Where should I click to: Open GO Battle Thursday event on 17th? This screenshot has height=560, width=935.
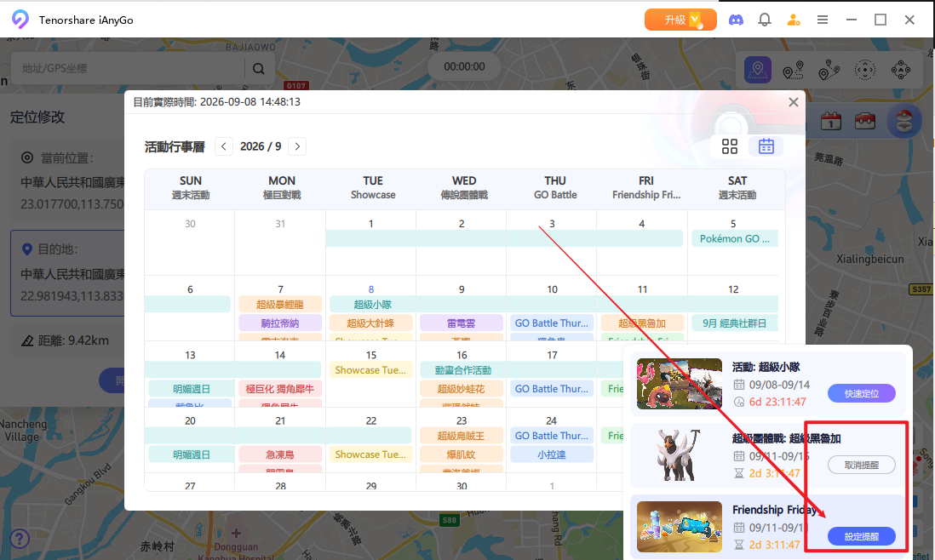(552, 389)
